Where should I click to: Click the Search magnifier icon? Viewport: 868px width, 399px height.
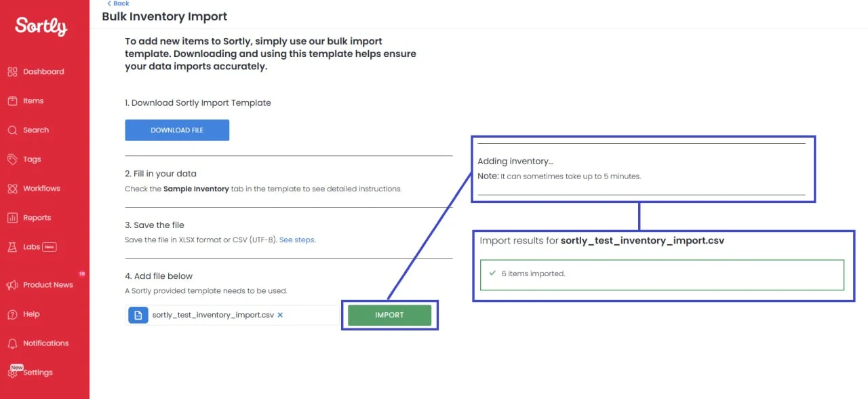tap(12, 130)
